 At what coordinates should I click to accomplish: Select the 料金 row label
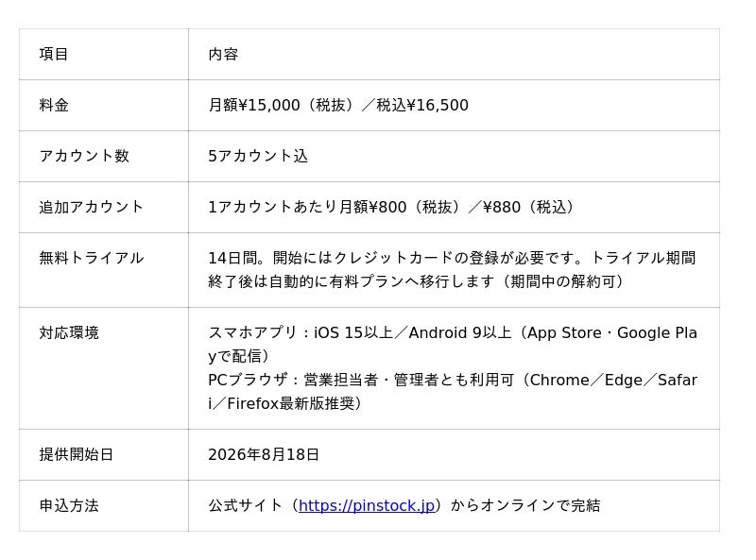pyautogui.click(x=54, y=105)
